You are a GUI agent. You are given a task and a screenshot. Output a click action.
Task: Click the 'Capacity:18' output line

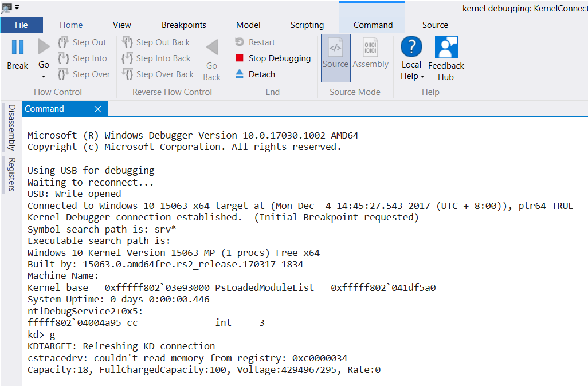click(x=204, y=369)
